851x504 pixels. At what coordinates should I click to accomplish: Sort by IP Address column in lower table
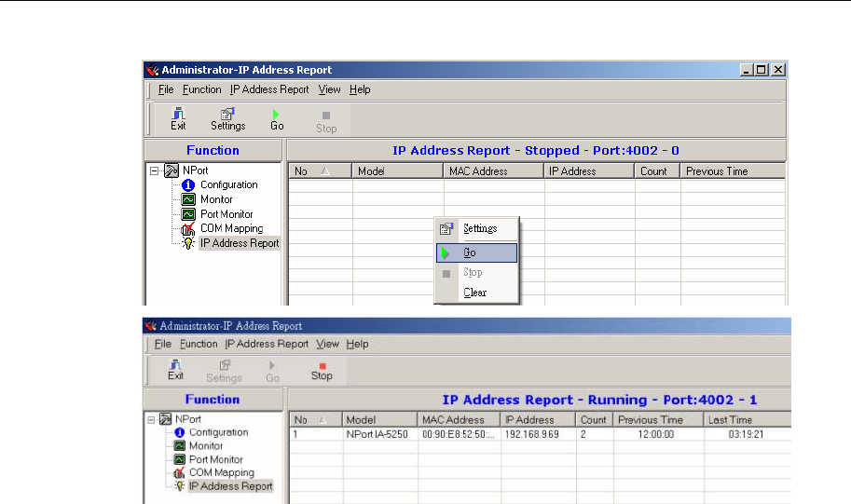[x=538, y=420]
